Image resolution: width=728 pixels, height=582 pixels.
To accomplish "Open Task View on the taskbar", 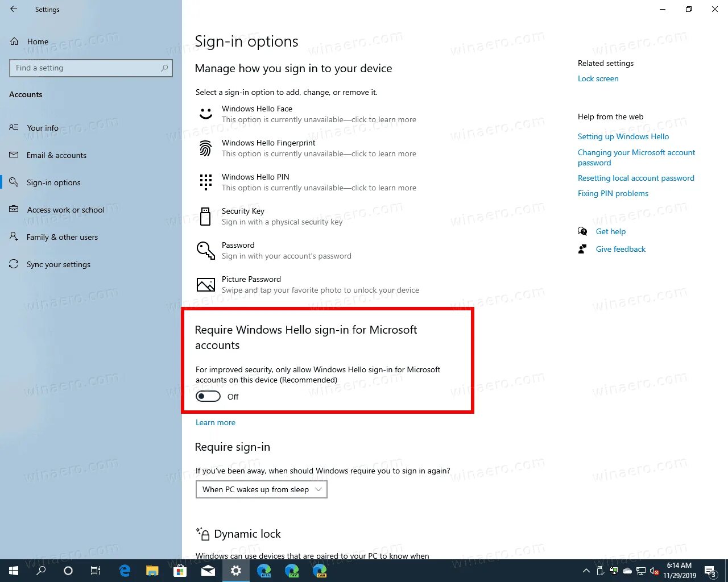I will (x=96, y=571).
